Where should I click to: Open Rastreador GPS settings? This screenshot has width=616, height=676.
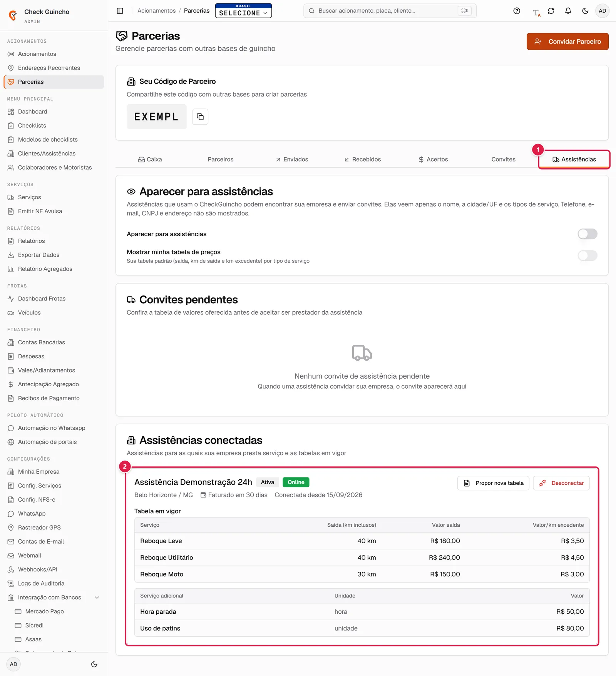(x=54, y=527)
